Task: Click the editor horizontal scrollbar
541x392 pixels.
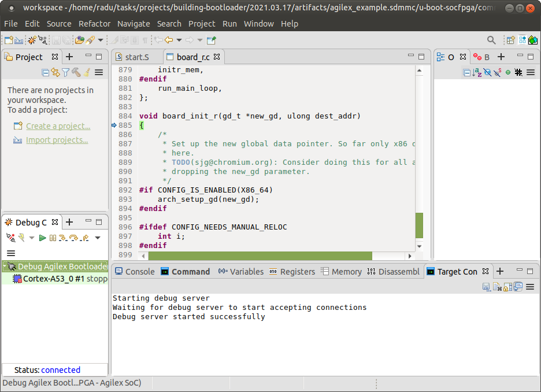Action: [x=260, y=256]
